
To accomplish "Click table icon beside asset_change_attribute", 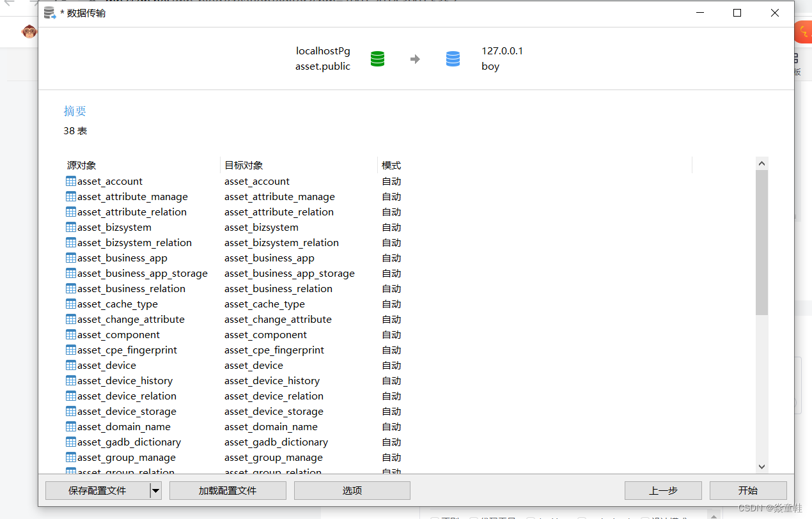I will 71,320.
